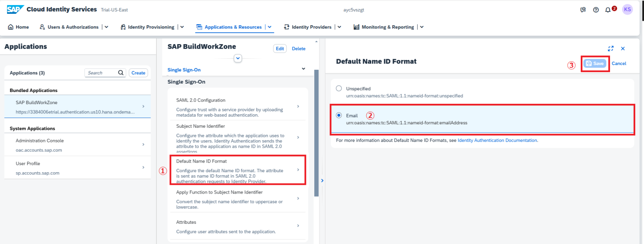Collapse the Single Sign-On section chevron
644x244 pixels.
(303, 68)
